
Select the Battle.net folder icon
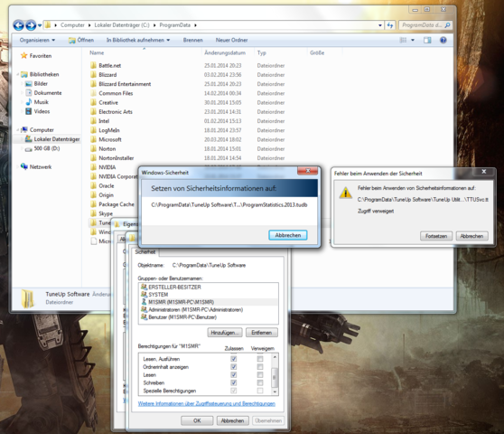[94, 65]
